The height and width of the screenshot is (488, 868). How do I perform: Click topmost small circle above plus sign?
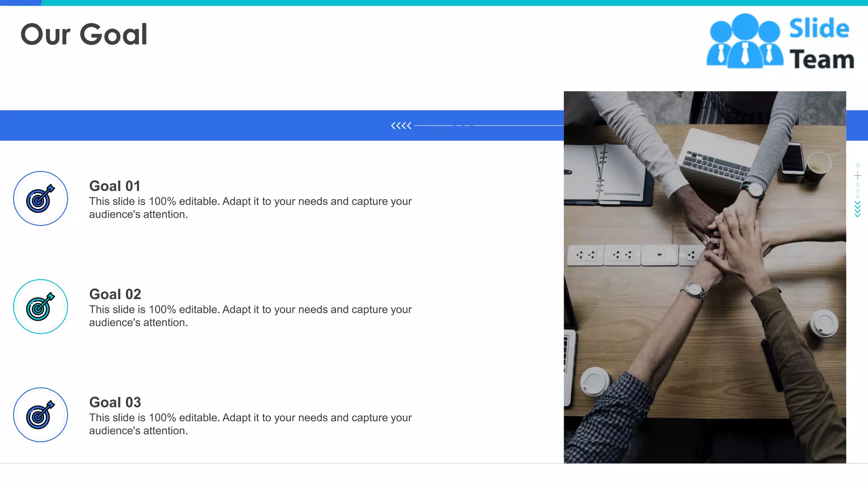tap(857, 165)
